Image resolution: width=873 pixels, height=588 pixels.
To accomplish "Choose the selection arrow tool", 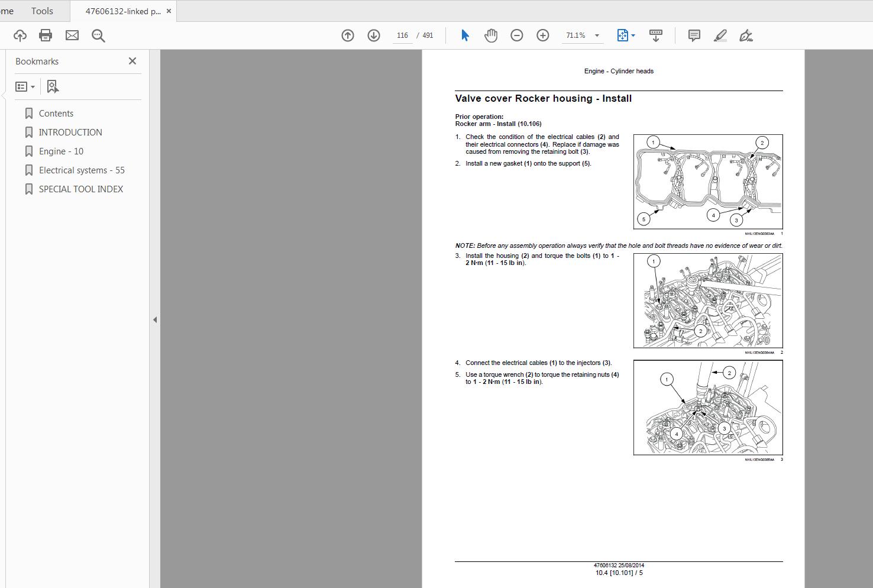I will (465, 35).
